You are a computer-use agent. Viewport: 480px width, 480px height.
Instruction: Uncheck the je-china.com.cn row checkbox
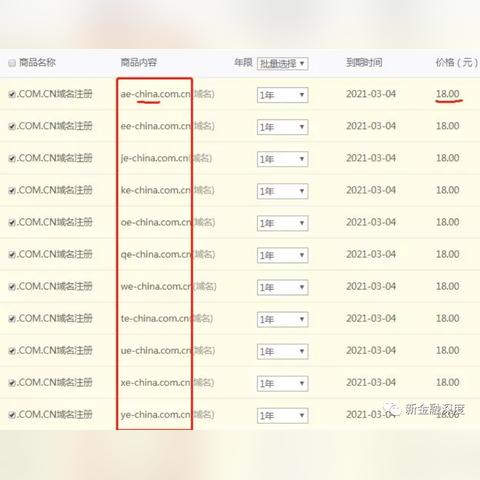12,158
